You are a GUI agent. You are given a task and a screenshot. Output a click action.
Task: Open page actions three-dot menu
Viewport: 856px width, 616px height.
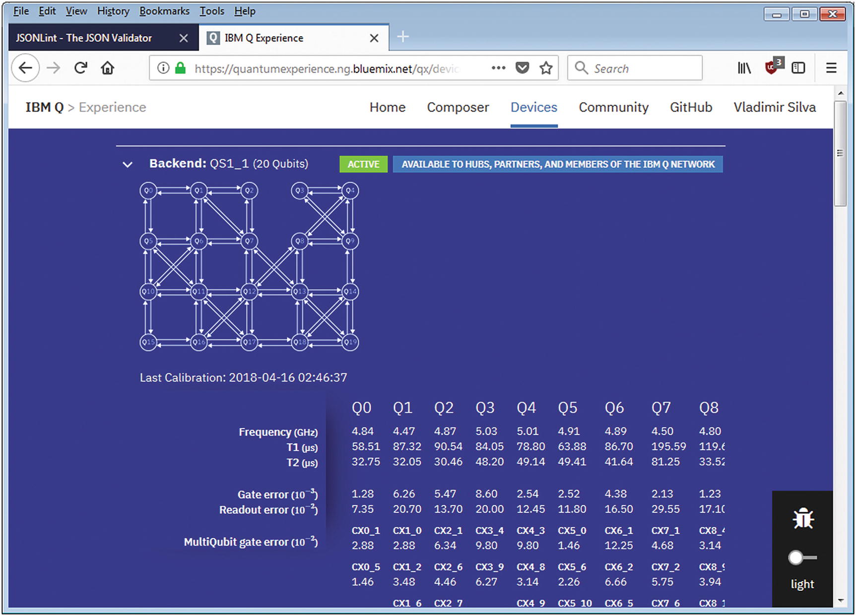point(498,68)
